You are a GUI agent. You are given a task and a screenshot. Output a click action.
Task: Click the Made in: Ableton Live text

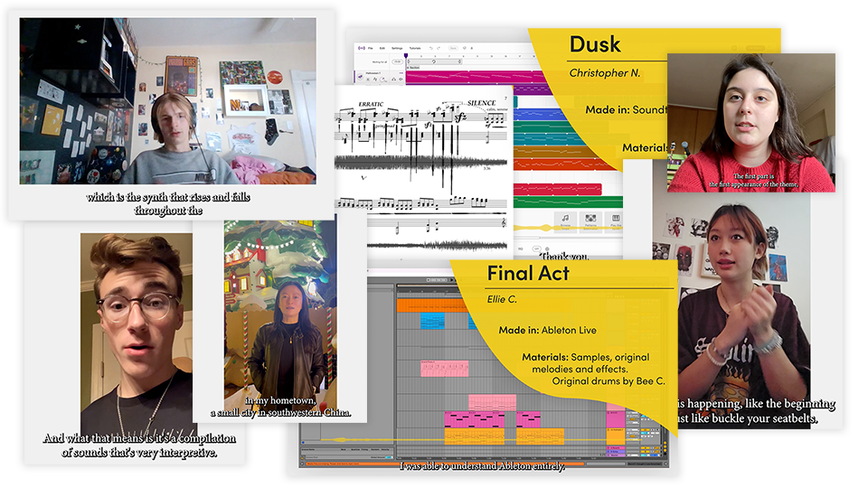click(548, 331)
